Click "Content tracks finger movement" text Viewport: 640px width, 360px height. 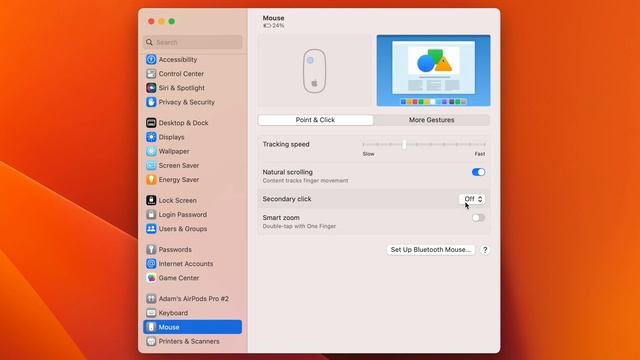305,180
